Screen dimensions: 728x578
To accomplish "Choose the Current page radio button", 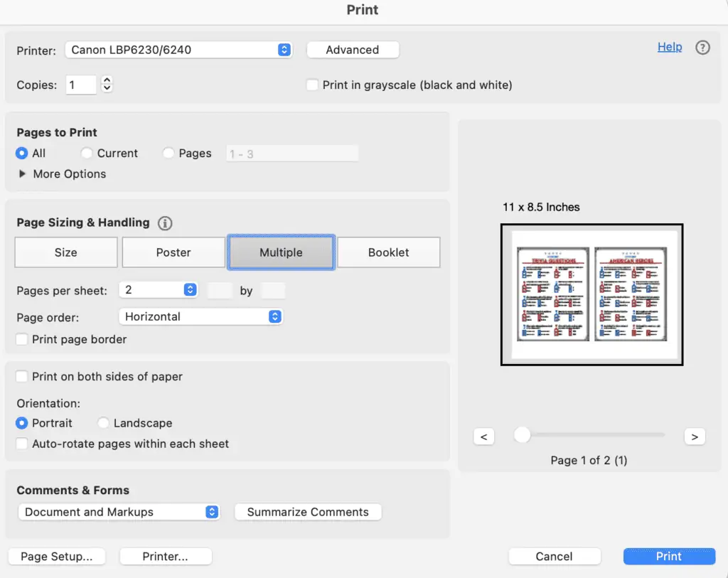I will coord(86,153).
